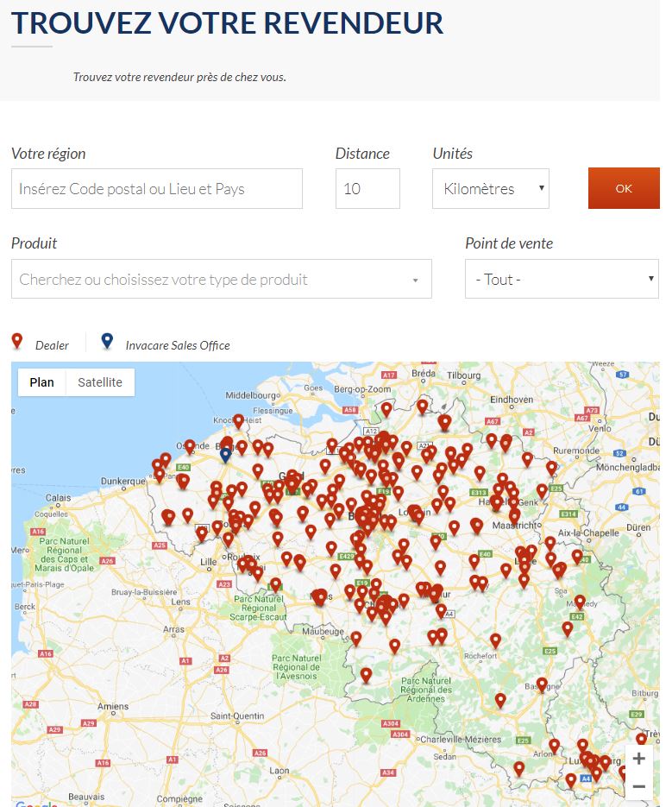
Task: Open the Unités Kilomètres dropdown
Action: click(490, 189)
